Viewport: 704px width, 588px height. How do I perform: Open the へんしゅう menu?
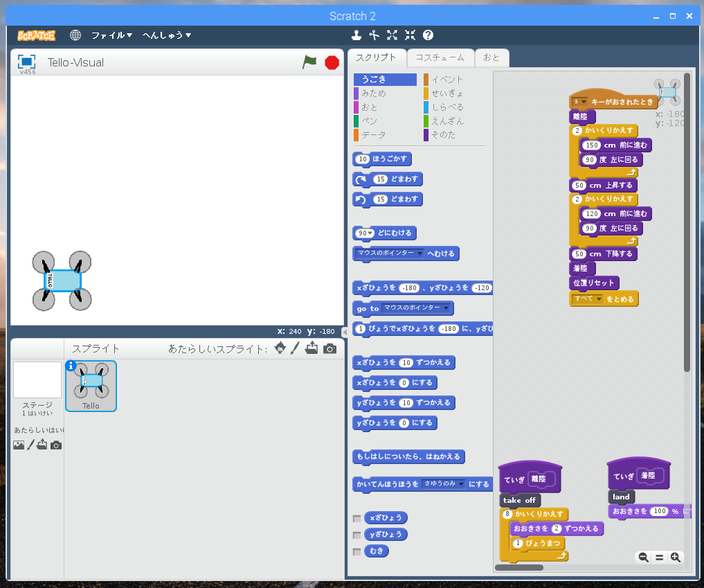[x=167, y=35]
